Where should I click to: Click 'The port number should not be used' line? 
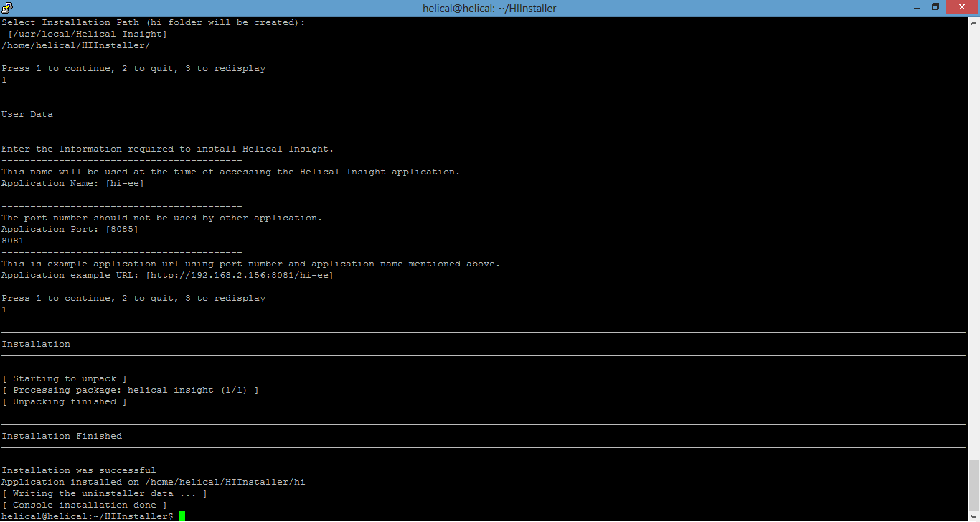click(162, 218)
